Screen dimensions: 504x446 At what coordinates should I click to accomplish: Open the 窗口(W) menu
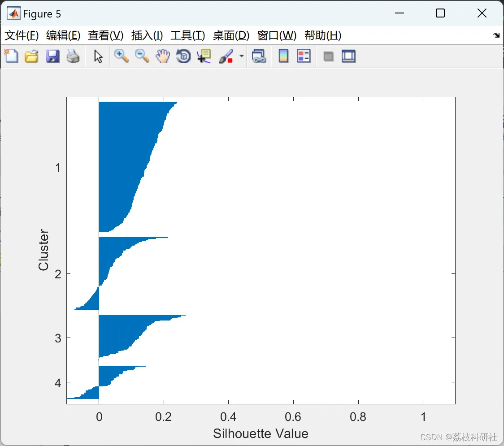[277, 35]
